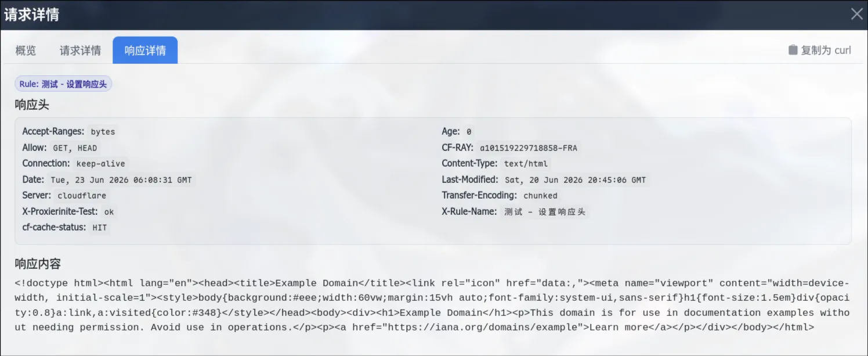Select the 响应详情 tab

[145, 51]
